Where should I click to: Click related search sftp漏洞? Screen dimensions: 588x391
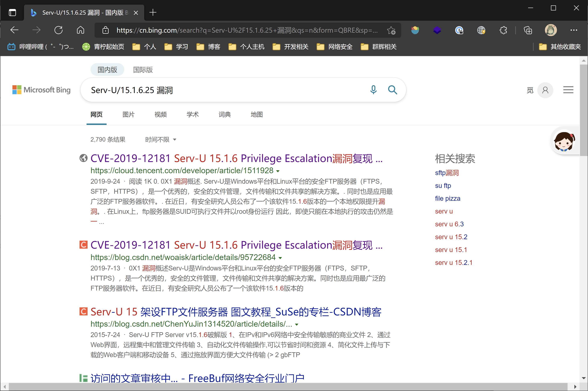click(447, 173)
